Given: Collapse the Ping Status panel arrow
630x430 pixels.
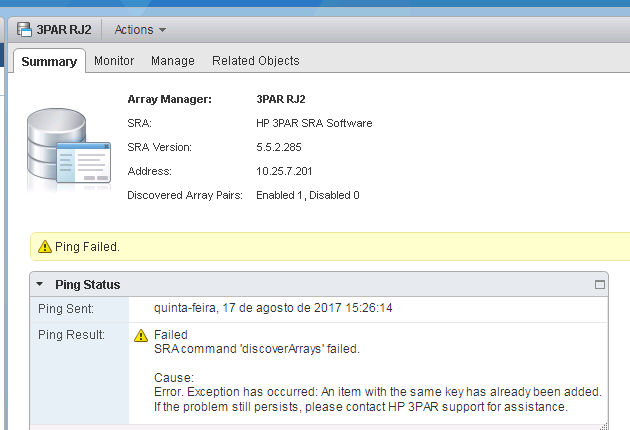Looking at the screenshot, I should click(x=39, y=284).
